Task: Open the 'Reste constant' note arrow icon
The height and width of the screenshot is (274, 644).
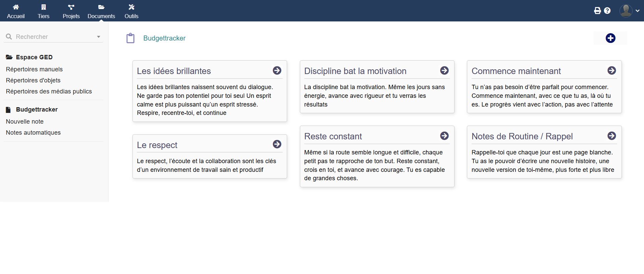Action: 444,136
